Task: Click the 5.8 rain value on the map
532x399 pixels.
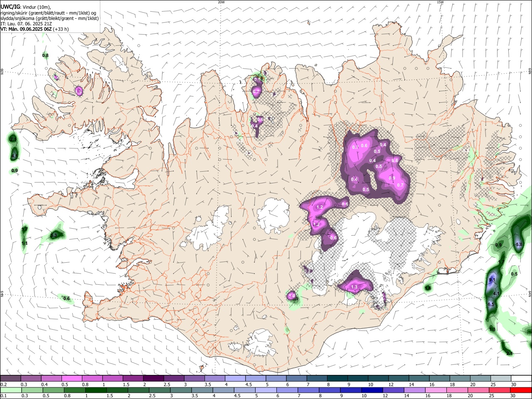Action: click(519, 244)
